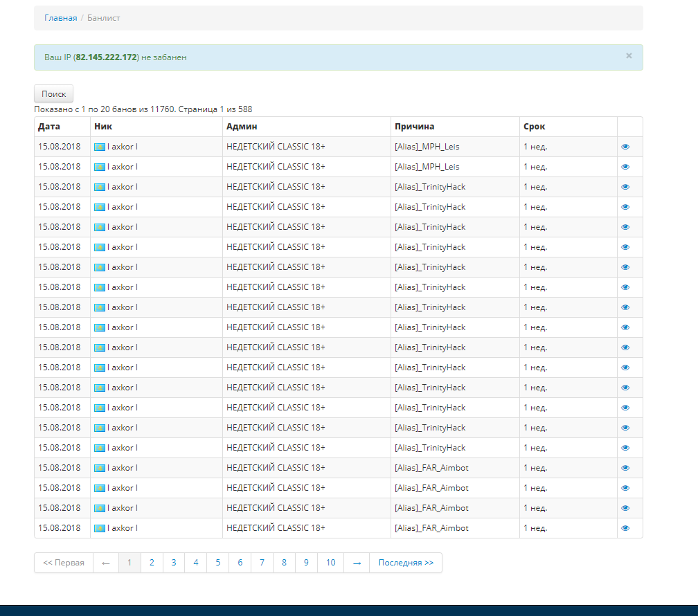Click the Банлист breadcrumb text
Viewport: 698px width, 616px height.
pyautogui.click(x=104, y=18)
